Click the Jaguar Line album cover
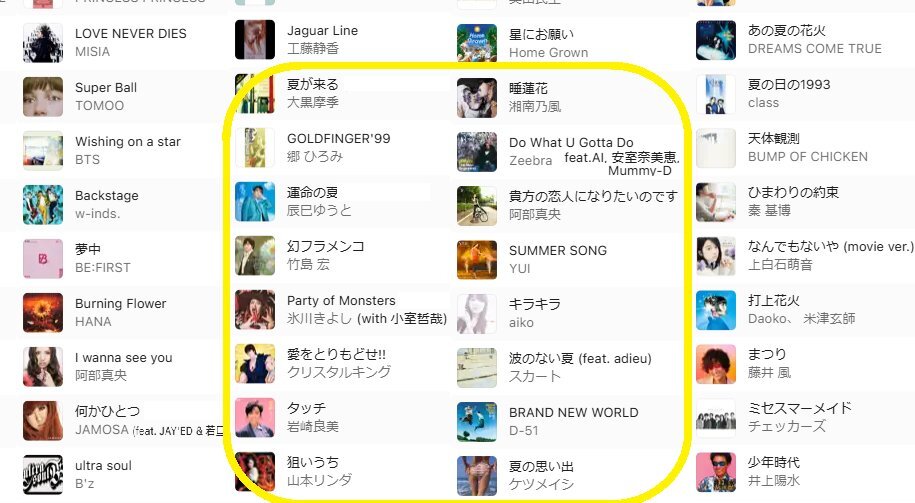 (x=255, y=40)
